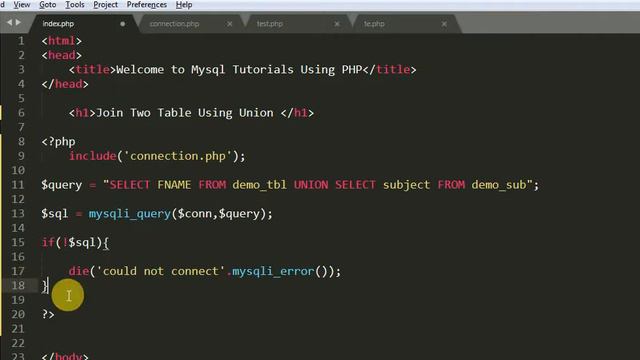Viewport: 640px width, 360px height.
Task: Click line number 11 in gutter
Action: (x=18, y=185)
